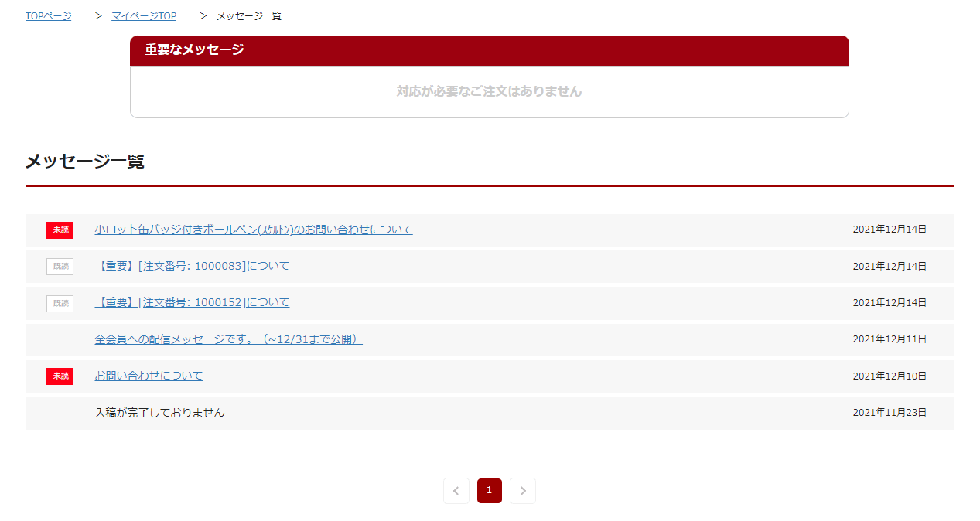Open the お問い合わせについて message from December 10

coord(149,376)
